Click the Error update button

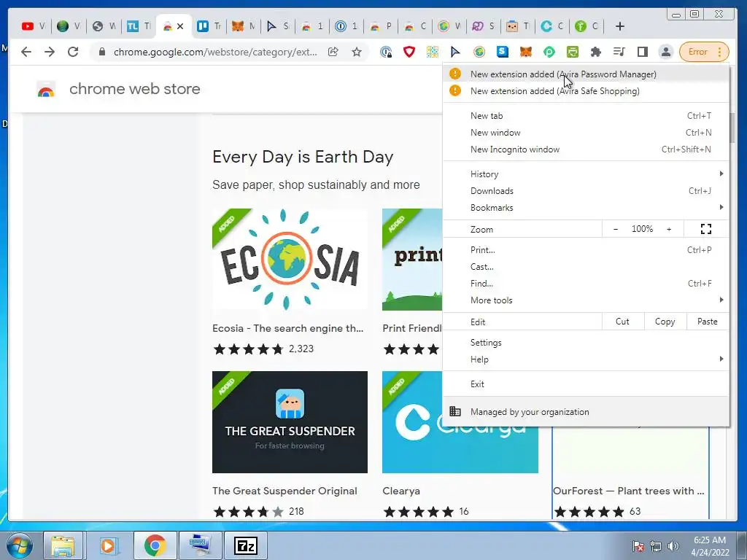point(704,52)
